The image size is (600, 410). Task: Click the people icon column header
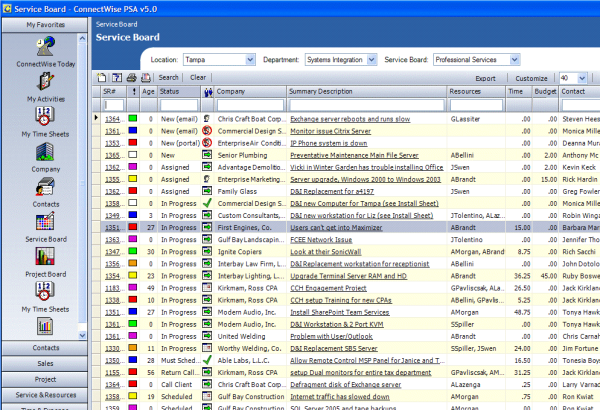tap(208, 92)
